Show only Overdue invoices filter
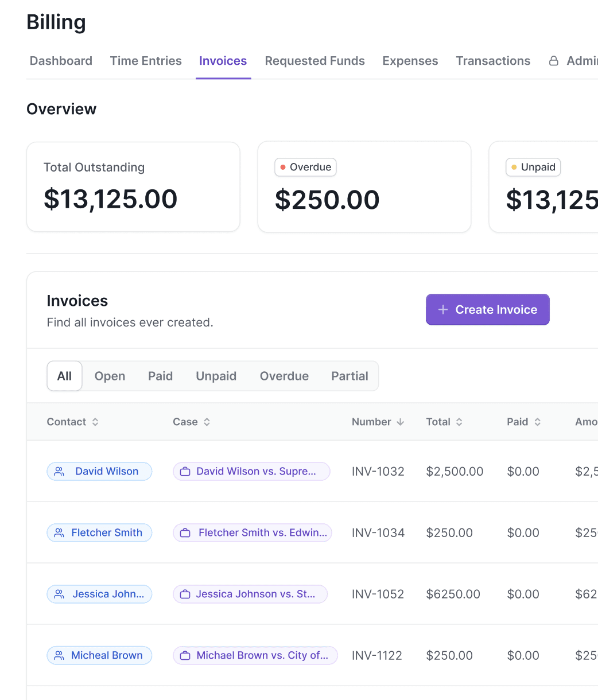This screenshot has width=598, height=700. 284,376
